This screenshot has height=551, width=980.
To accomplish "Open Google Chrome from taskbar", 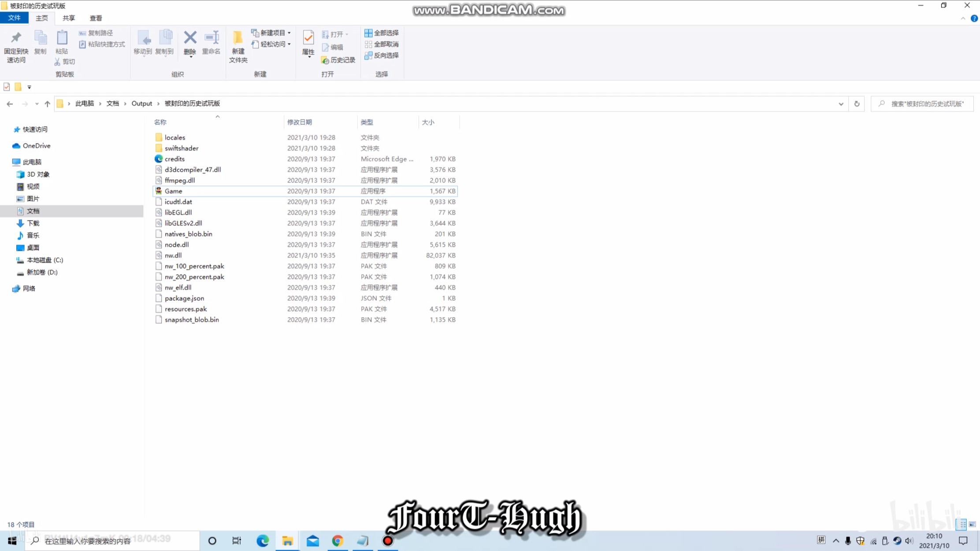I will click(338, 540).
